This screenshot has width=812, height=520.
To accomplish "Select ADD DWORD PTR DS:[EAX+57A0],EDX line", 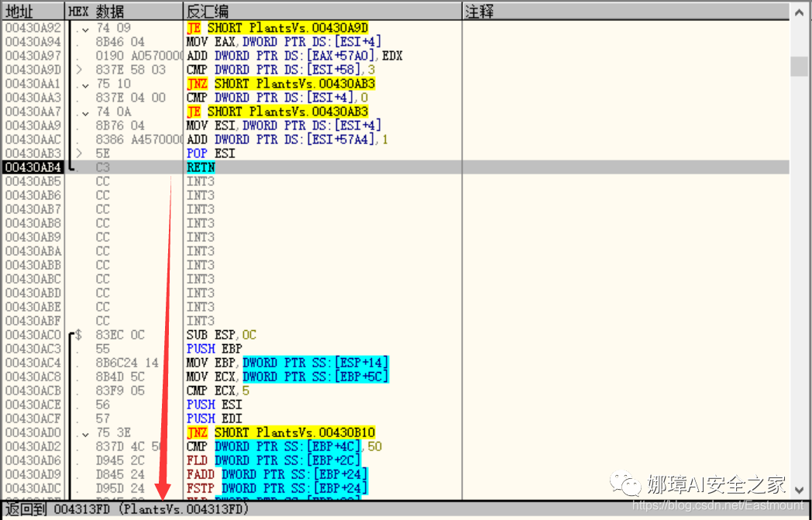I will [294, 56].
